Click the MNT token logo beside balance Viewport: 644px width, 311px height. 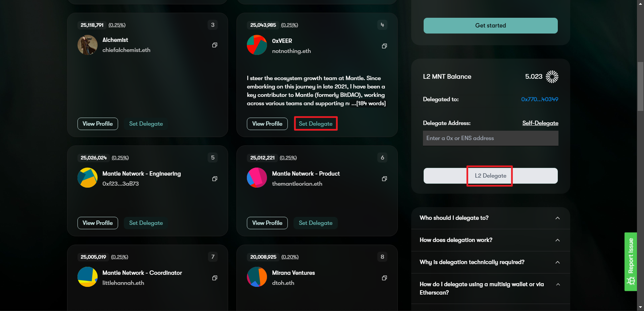pyautogui.click(x=552, y=77)
